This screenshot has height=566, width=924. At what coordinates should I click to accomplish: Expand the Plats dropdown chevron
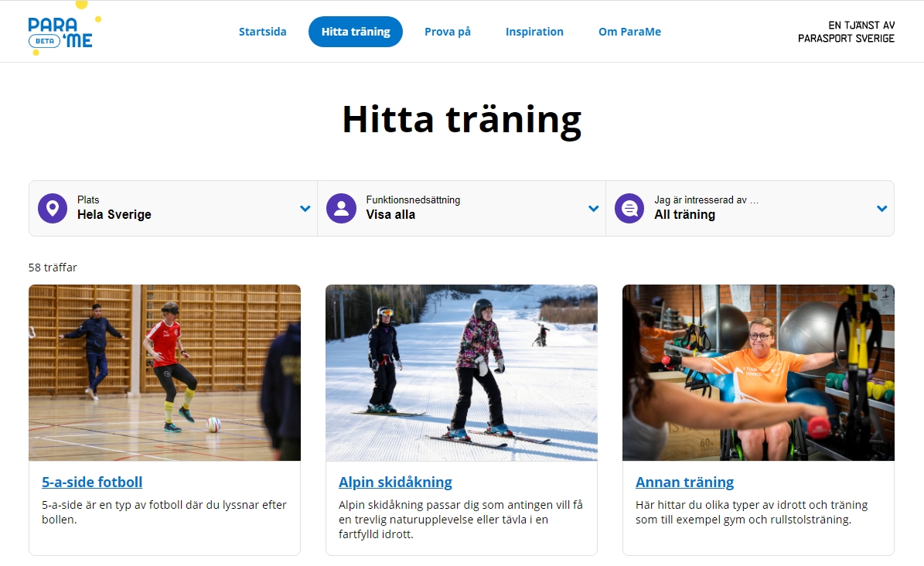pyautogui.click(x=305, y=208)
